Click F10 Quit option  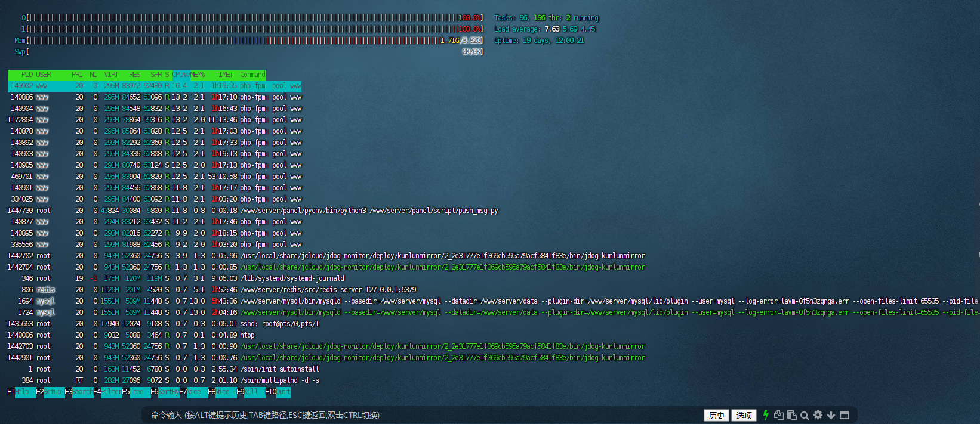278,392
